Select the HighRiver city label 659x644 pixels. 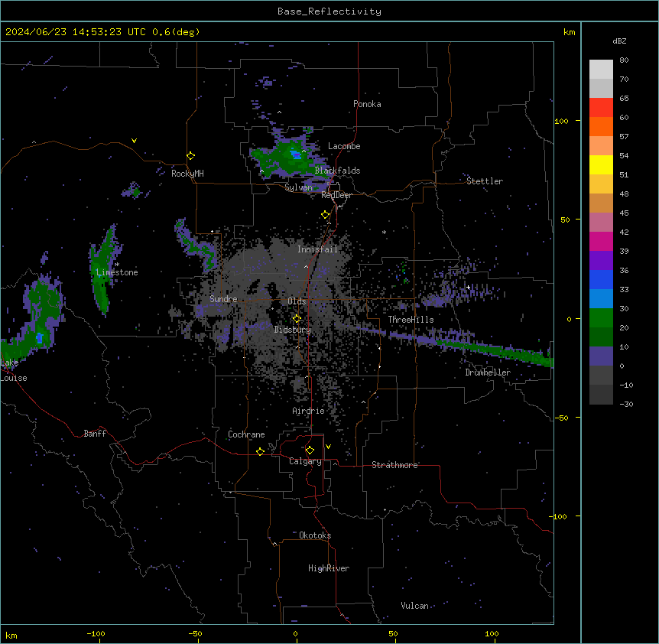(x=329, y=568)
